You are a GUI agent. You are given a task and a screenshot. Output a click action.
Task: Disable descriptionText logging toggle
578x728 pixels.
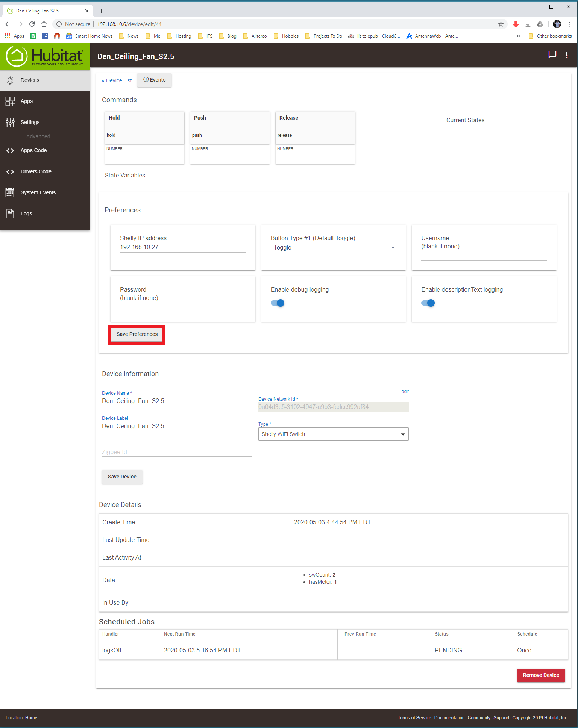[x=428, y=303]
